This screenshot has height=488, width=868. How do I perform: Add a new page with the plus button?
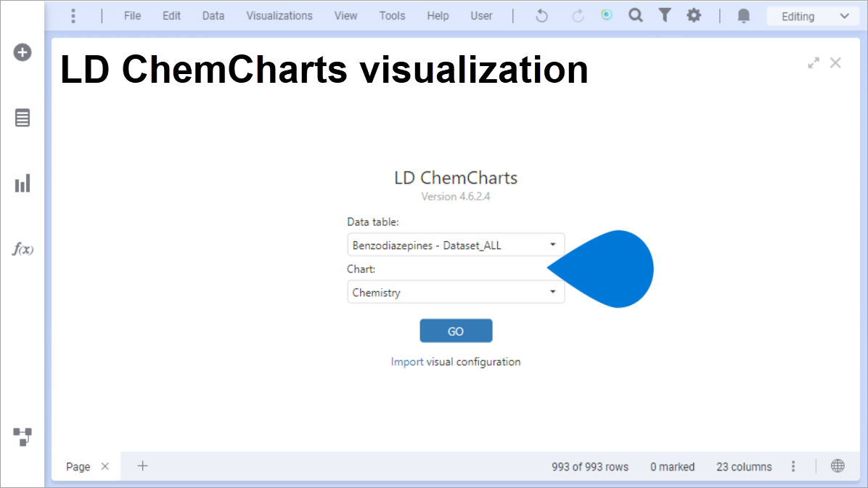click(142, 466)
